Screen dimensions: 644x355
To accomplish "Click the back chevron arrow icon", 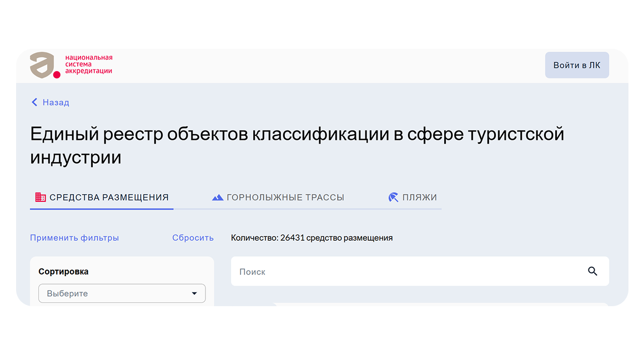I will [34, 102].
